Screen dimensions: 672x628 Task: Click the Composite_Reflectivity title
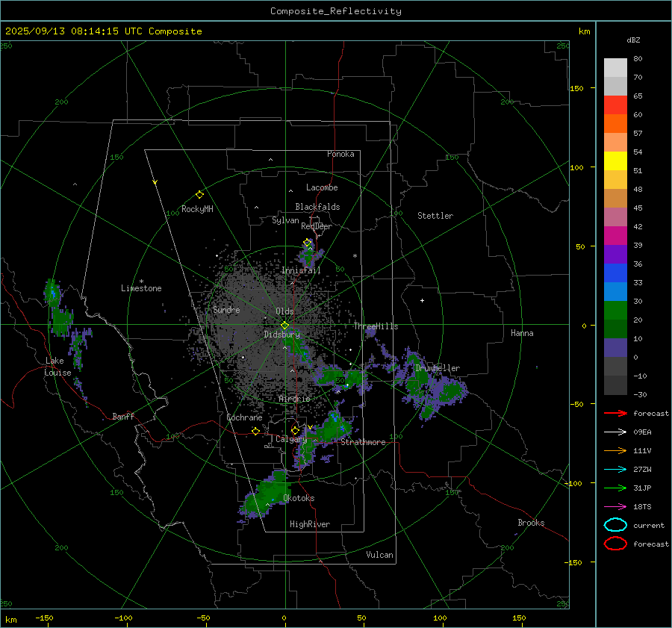pos(336,11)
